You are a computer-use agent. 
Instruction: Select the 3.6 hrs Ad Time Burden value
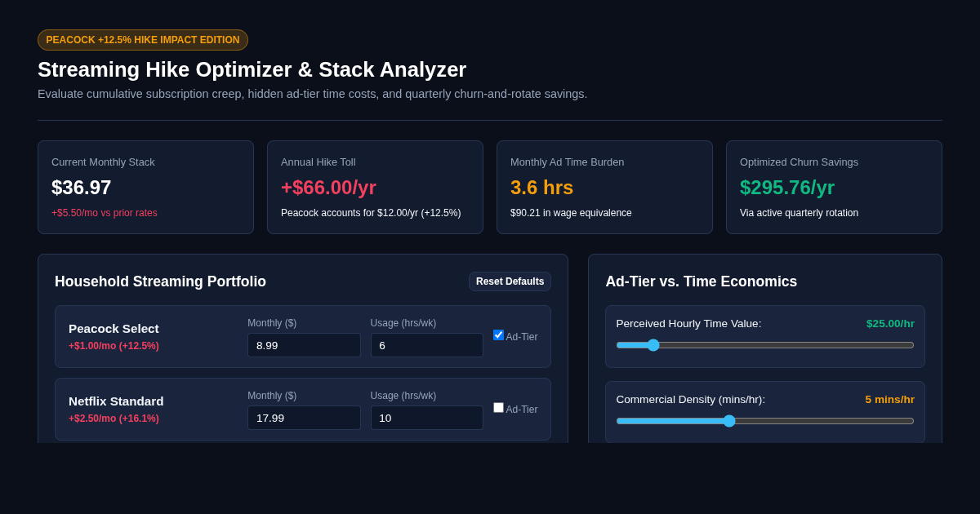pyautogui.click(x=541, y=188)
